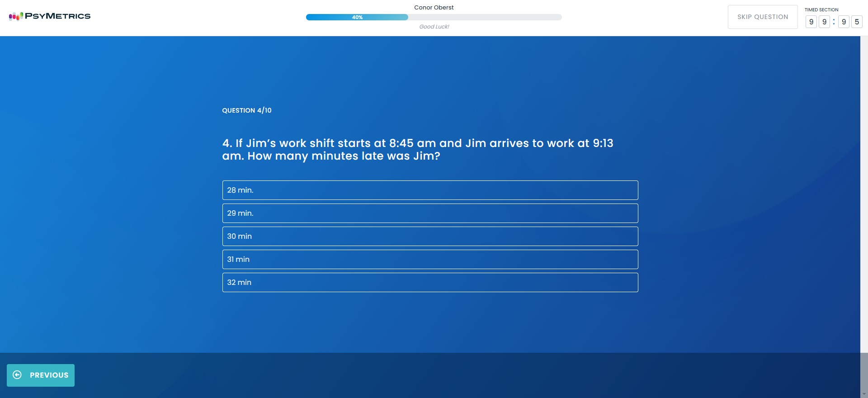Viewport: 868px width, 398px height.
Task: Pick the 30 min answer choice
Action: click(430, 237)
